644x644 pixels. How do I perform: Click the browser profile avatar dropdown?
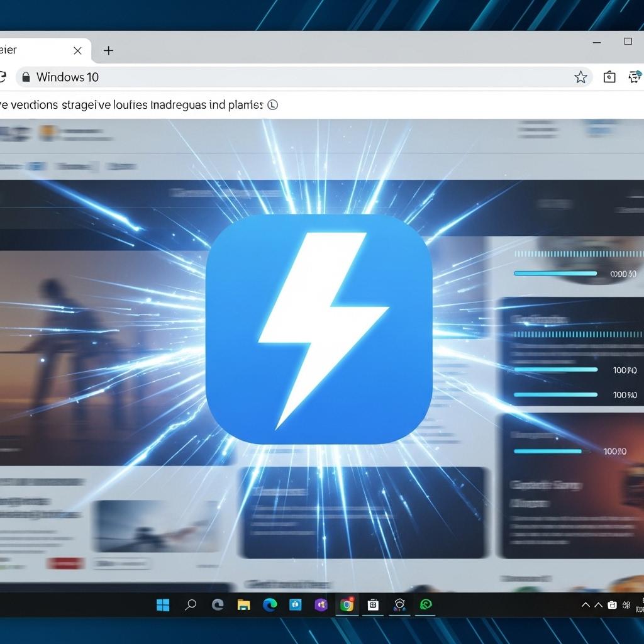635,77
